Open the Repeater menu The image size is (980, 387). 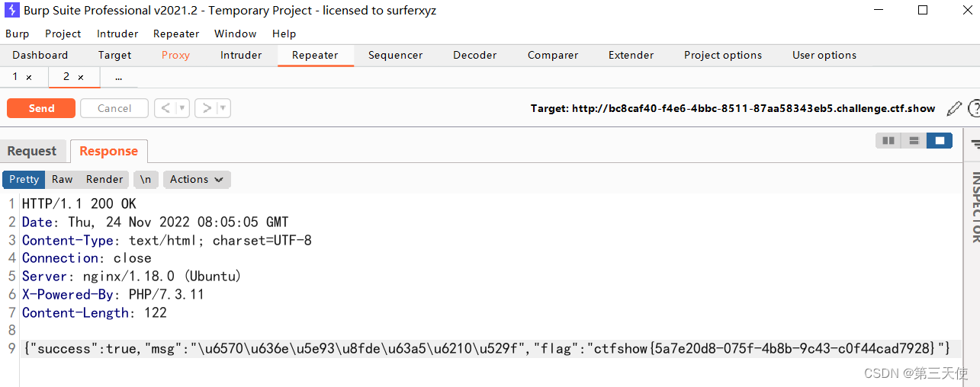(x=176, y=34)
